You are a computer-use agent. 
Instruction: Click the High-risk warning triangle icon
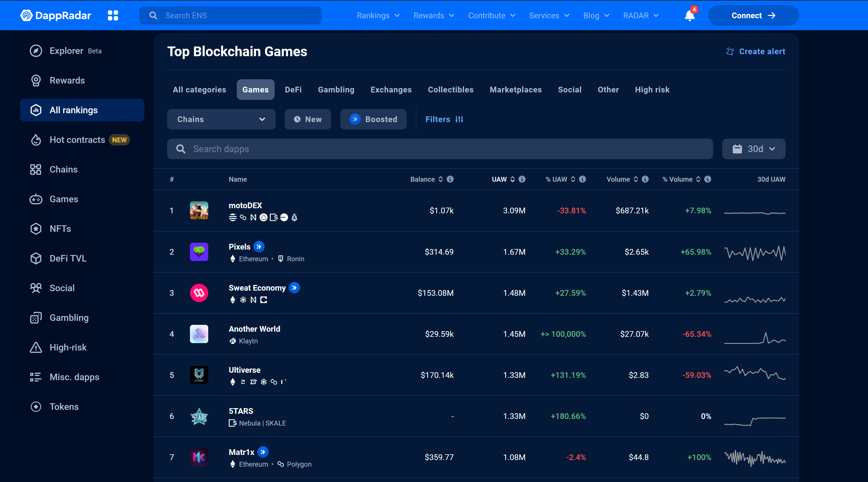point(36,347)
